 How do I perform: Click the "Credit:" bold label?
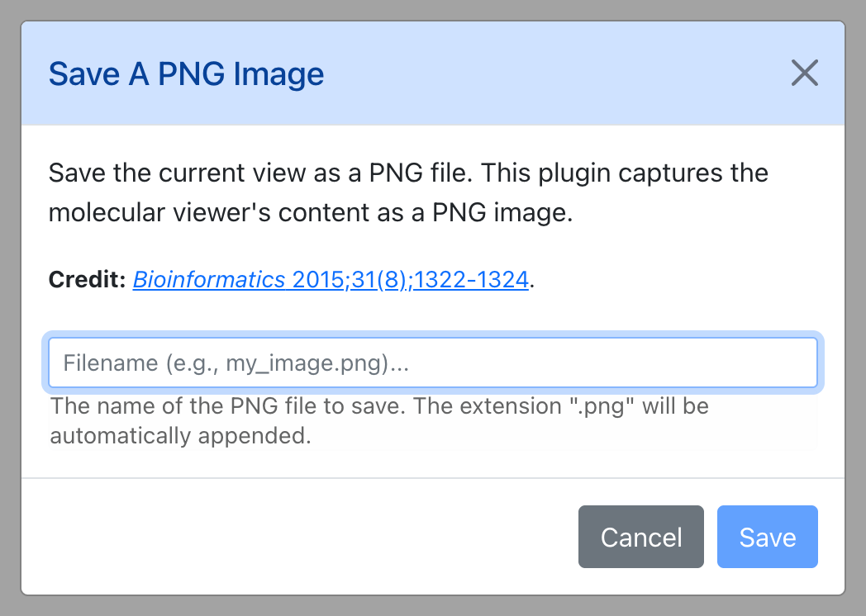click(88, 279)
